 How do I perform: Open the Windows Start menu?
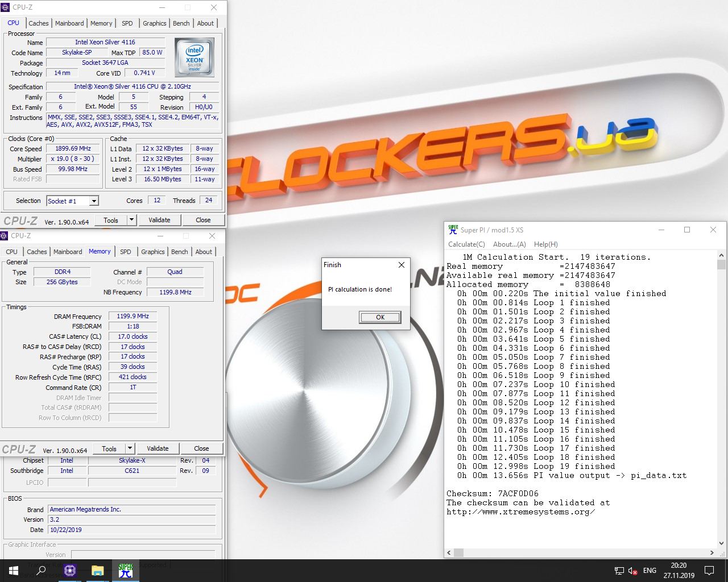point(14,571)
